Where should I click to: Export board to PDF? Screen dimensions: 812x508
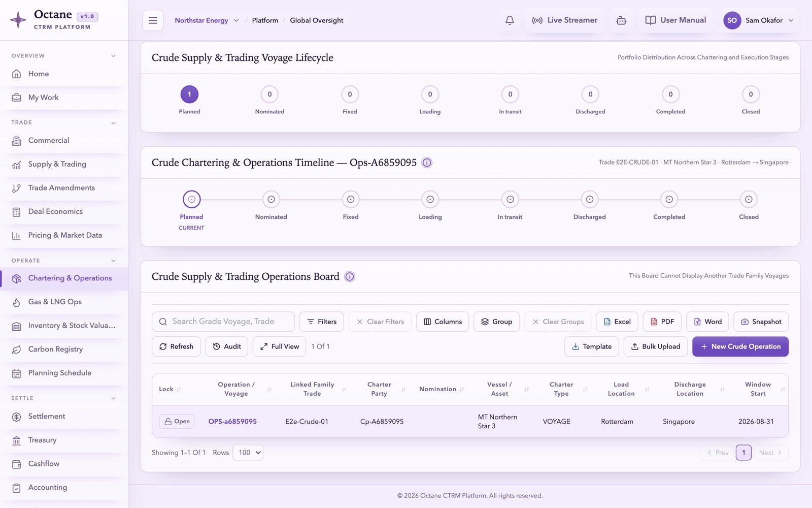[x=662, y=322]
